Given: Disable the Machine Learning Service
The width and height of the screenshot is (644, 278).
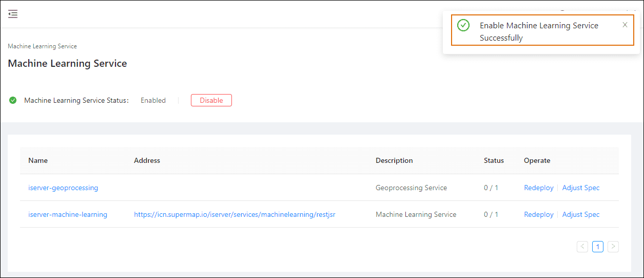Looking at the screenshot, I should tap(211, 100).
